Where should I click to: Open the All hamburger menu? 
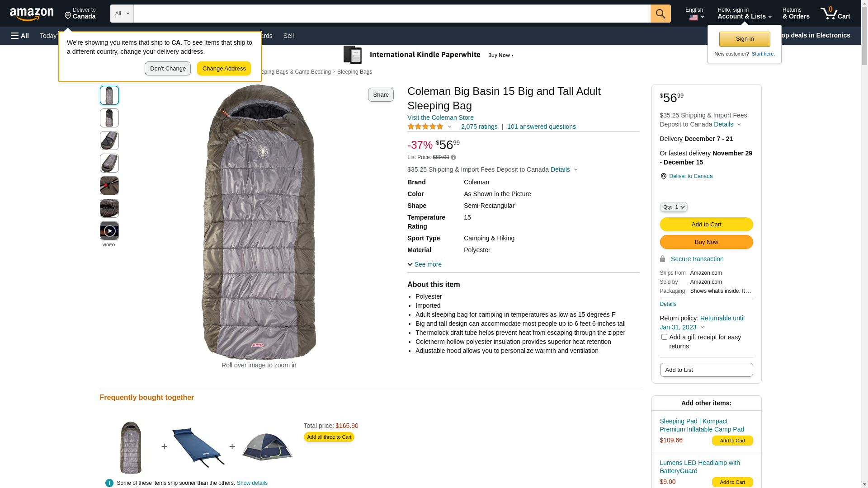click(20, 36)
